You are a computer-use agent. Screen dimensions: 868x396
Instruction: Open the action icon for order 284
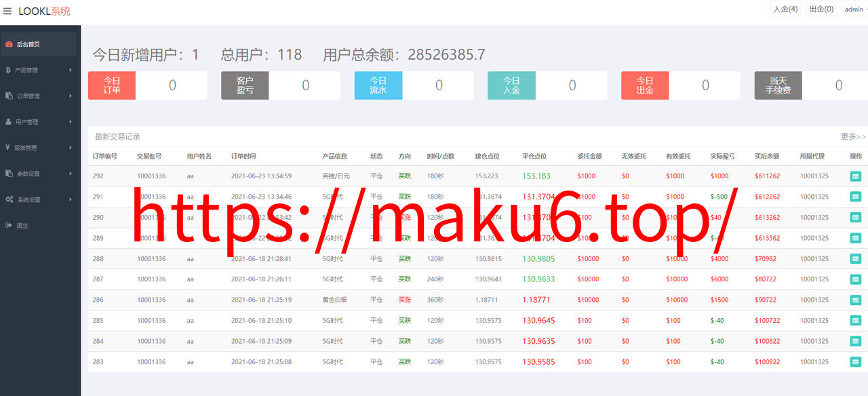(855, 341)
